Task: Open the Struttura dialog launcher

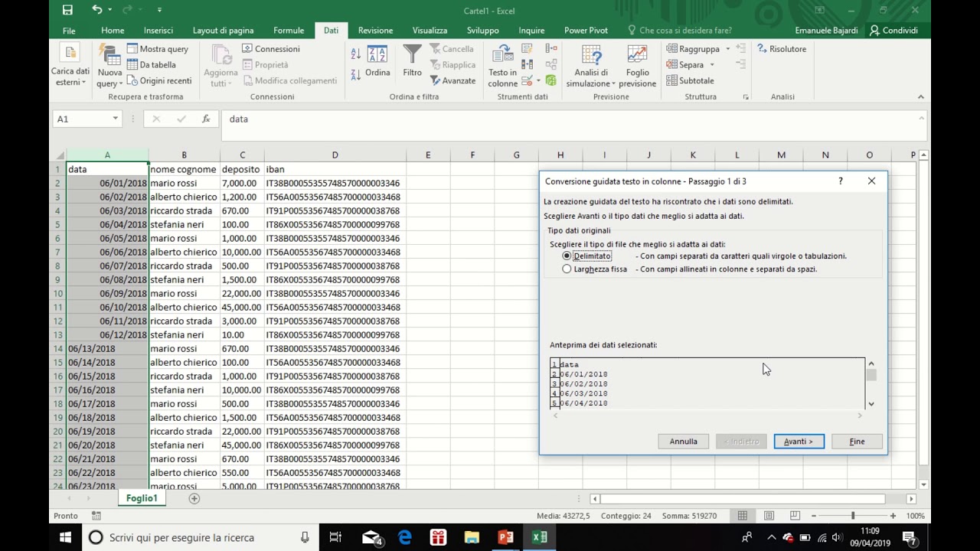Action: click(746, 97)
